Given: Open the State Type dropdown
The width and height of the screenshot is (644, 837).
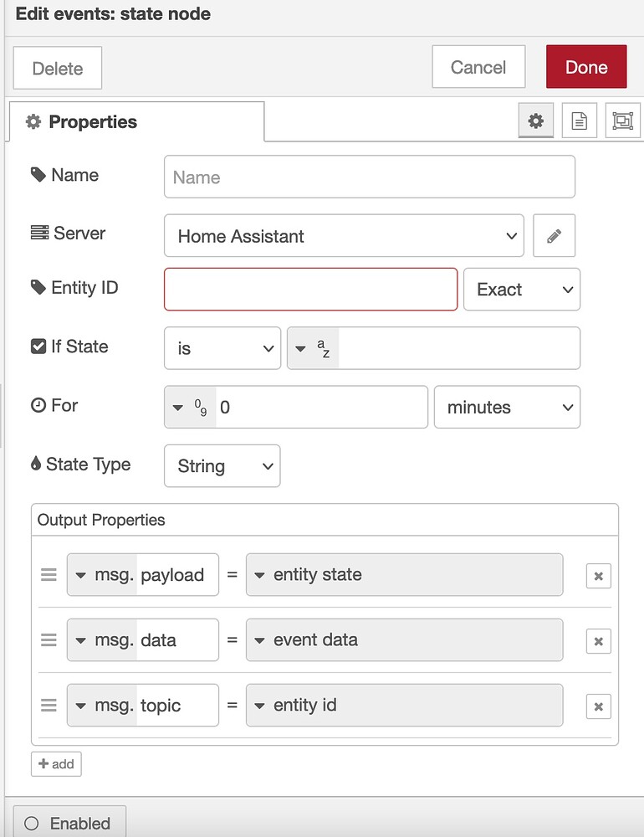Looking at the screenshot, I should 222,465.
